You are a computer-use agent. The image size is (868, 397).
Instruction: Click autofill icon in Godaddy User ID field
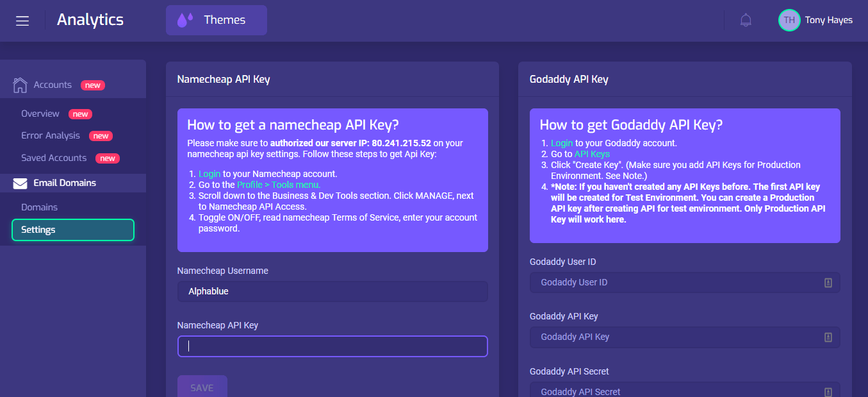(828, 283)
